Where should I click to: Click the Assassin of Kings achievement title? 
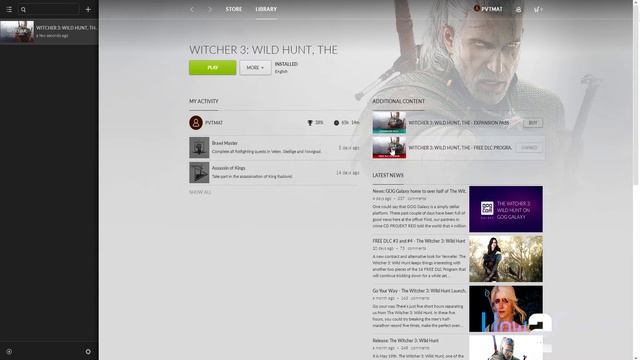pyautogui.click(x=228, y=168)
